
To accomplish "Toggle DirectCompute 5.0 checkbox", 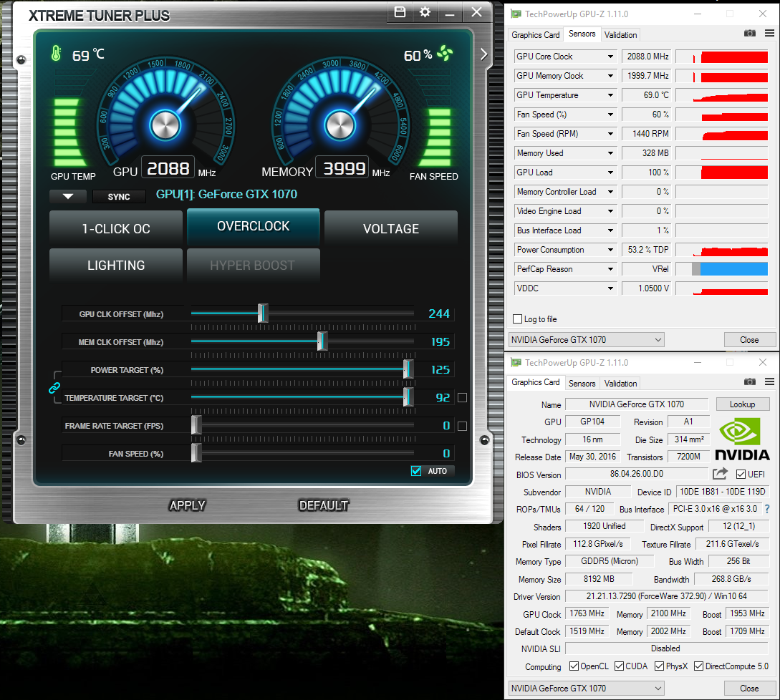I will pos(698,666).
